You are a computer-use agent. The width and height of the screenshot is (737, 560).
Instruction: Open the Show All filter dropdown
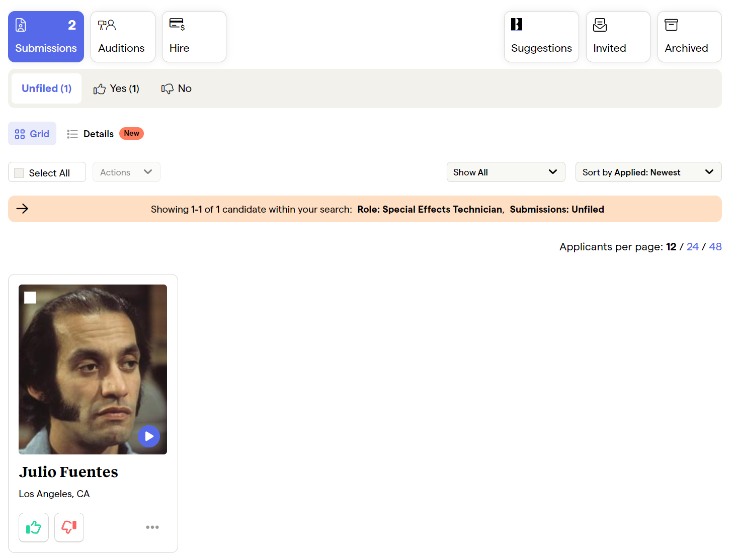(506, 172)
